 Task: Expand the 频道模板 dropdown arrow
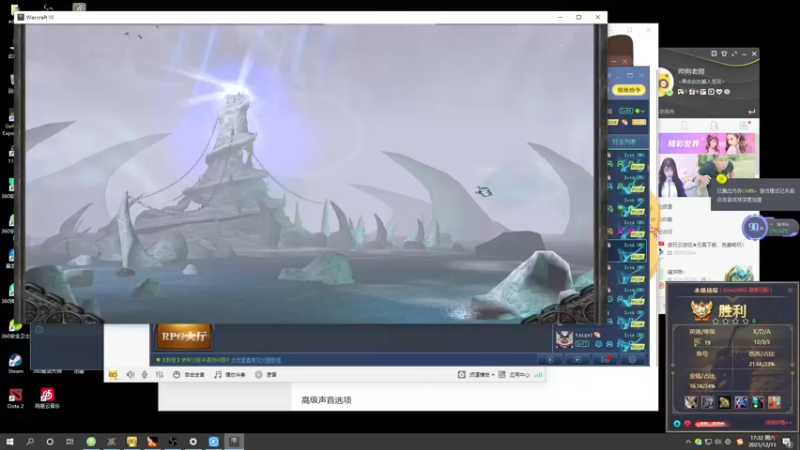[493, 374]
